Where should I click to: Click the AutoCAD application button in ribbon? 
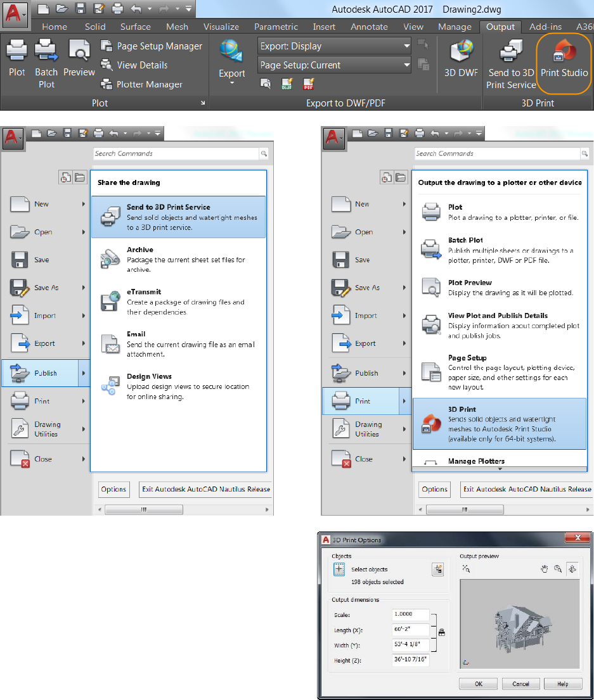[15, 15]
